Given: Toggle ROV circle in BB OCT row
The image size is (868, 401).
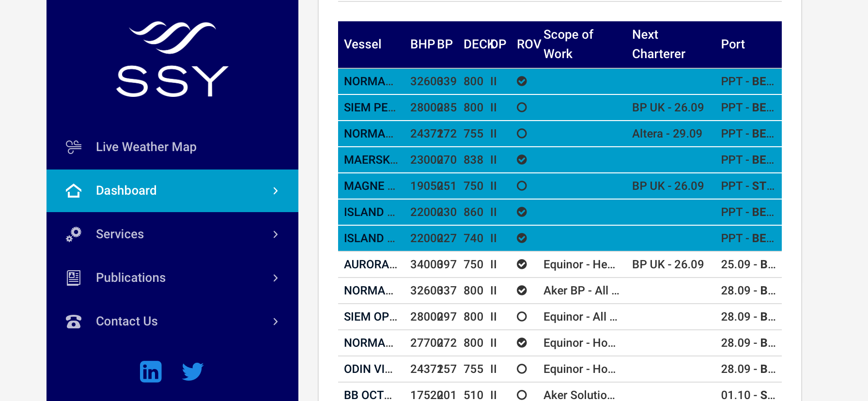Looking at the screenshot, I should coord(522,395).
